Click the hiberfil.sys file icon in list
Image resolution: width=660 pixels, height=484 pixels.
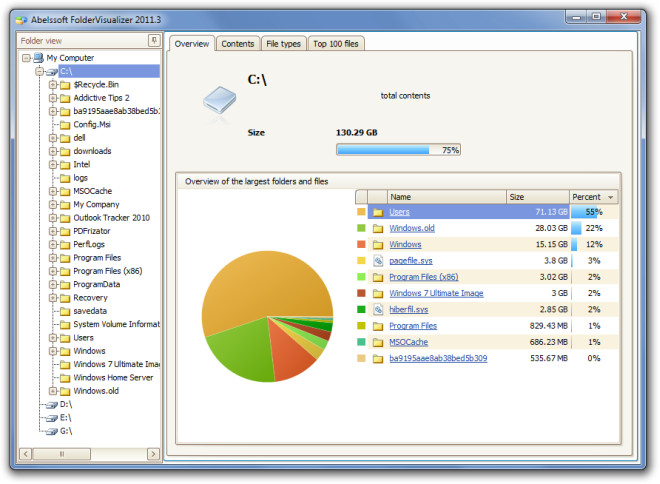click(x=378, y=310)
